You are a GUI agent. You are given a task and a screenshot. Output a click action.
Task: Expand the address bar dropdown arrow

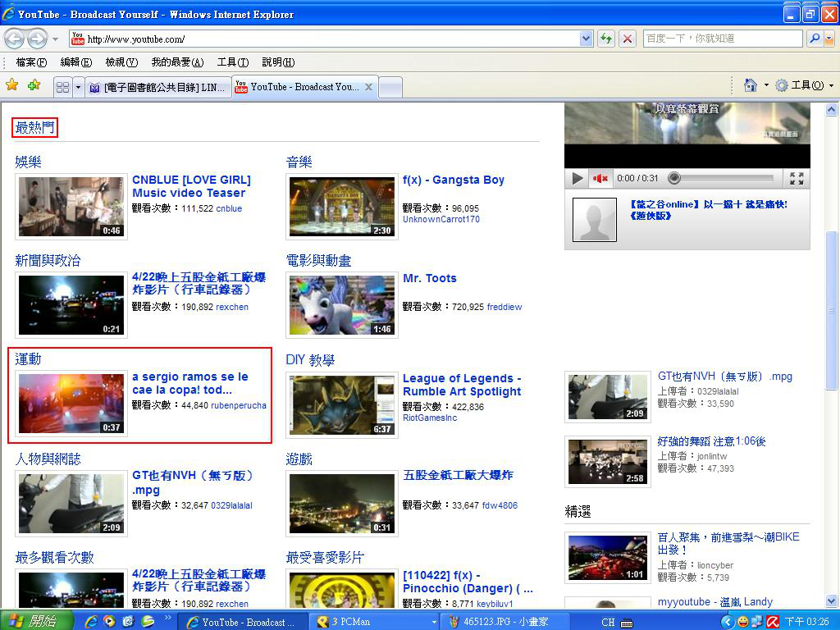point(586,39)
